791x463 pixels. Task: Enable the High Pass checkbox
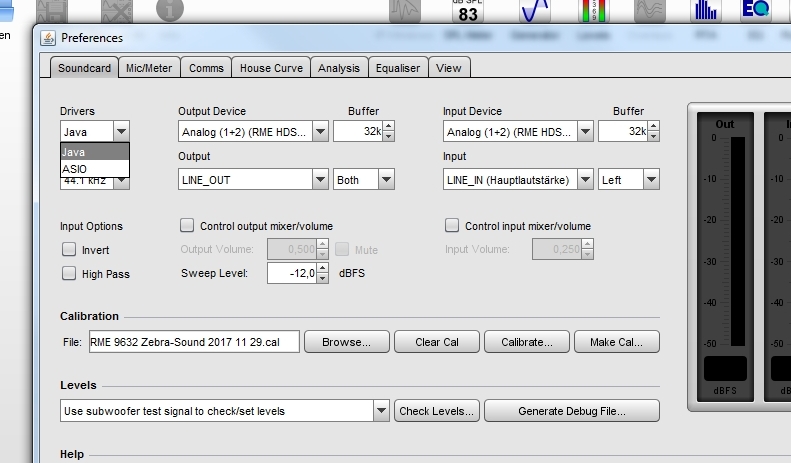tap(69, 274)
